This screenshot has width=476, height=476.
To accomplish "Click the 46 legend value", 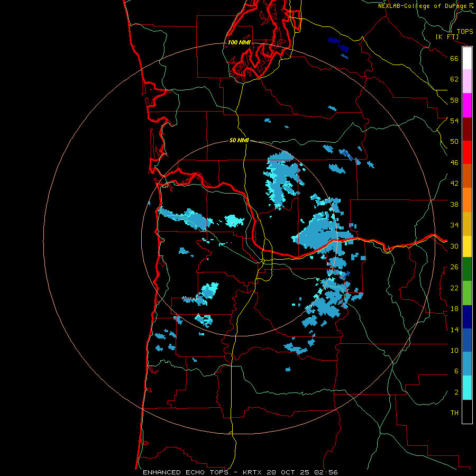I will pos(454,163).
